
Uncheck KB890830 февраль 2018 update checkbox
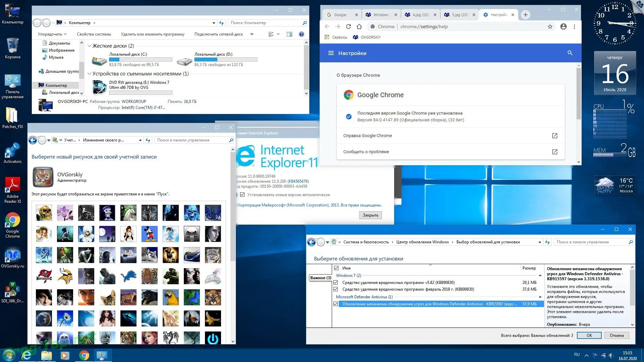click(335, 289)
